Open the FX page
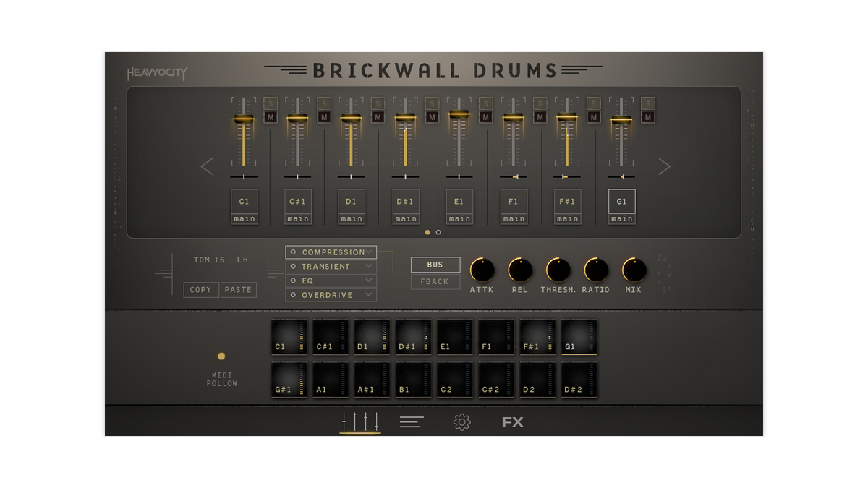Image resolution: width=868 pixels, height=488 pixels. (513, 422)
